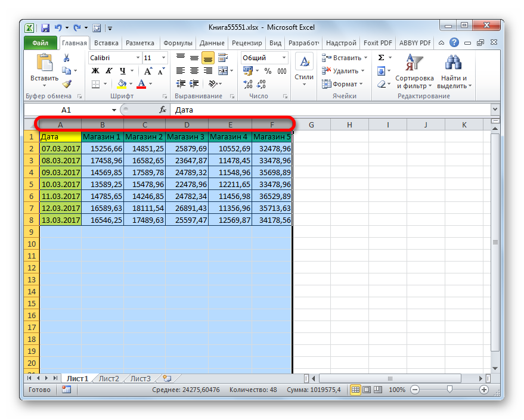Toggle bold Ж formatting
Screen dimensions: 524x420
point(95,71)
